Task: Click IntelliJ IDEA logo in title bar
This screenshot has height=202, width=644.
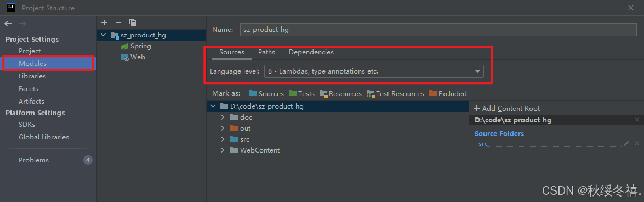Action: 11,7
